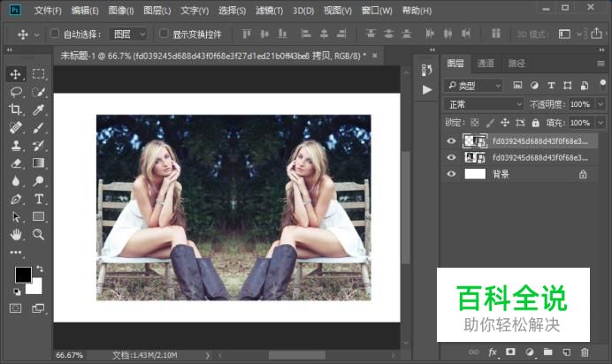Select the Crop tool
Screen dimensions: 612x364
pos(16,110)
